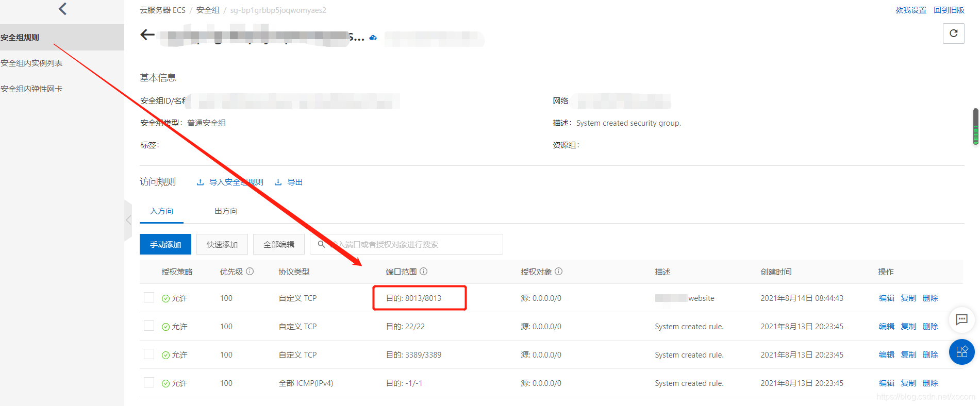Viewport: 980px width, 406px height.
Task: Click the search magnifier icon
Action: (321, 244)
